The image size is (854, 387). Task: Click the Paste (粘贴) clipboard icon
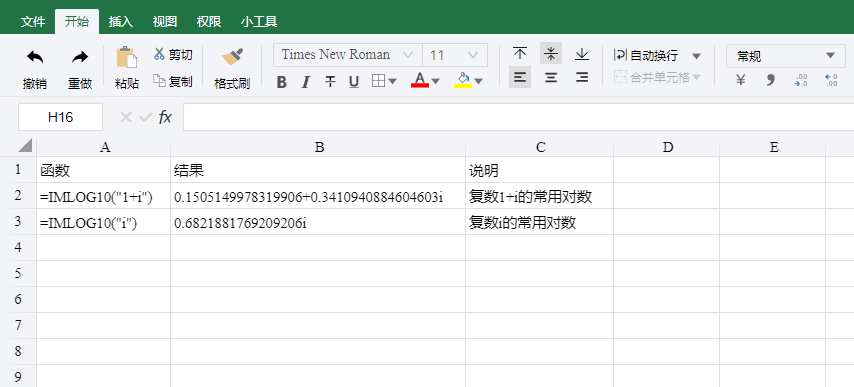click(126, 58)
